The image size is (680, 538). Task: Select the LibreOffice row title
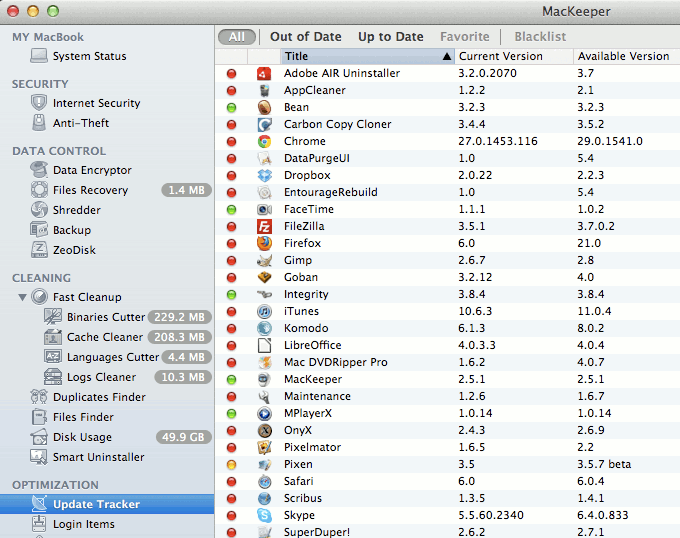point(313,345)
